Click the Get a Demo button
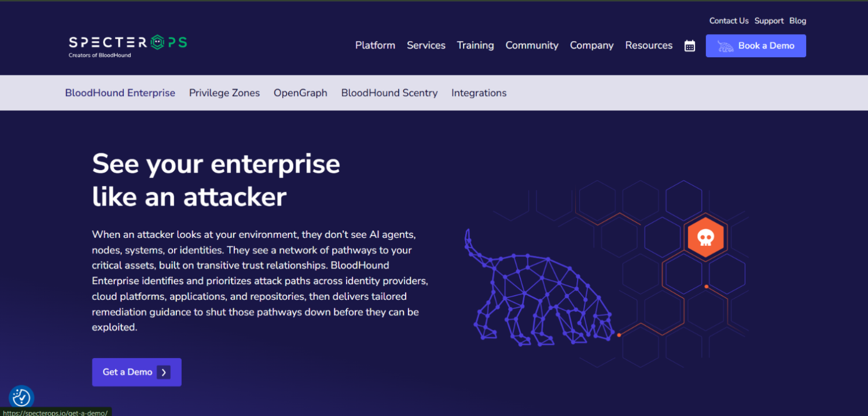Screen dimensions: 868x416 pyautogui.click(x=137, y=372)
